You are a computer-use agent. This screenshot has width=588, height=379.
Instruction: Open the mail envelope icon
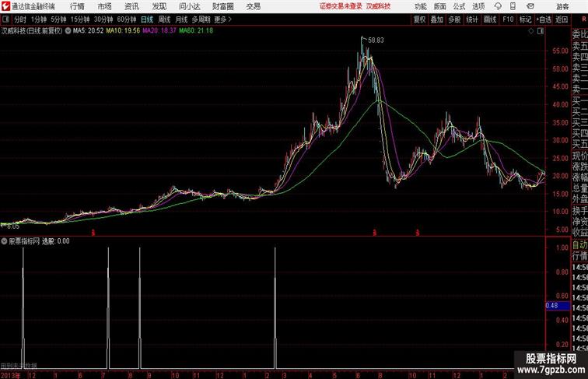530,6
